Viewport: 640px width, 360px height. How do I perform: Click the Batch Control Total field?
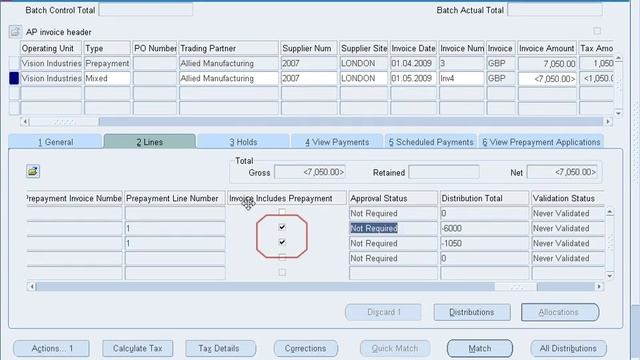146,10
